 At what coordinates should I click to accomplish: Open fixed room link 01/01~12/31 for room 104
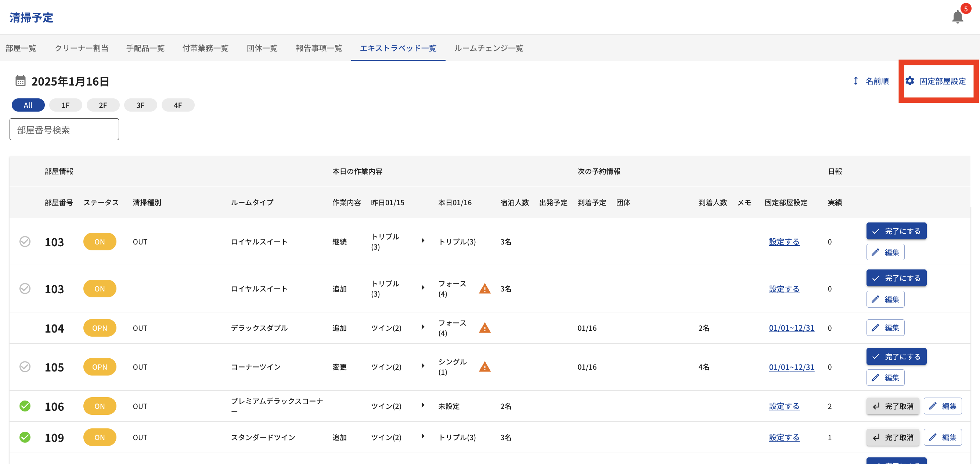791,328
